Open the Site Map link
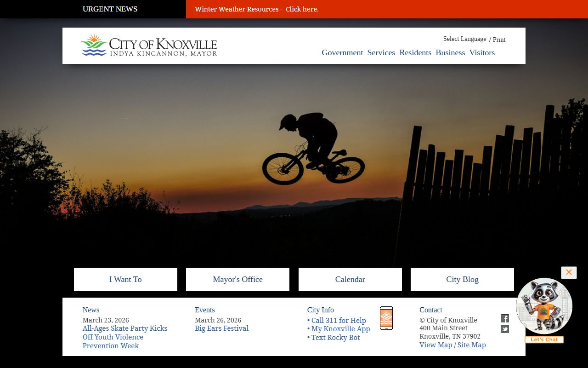This screenshot has height=368, width=588. [471, 345]
